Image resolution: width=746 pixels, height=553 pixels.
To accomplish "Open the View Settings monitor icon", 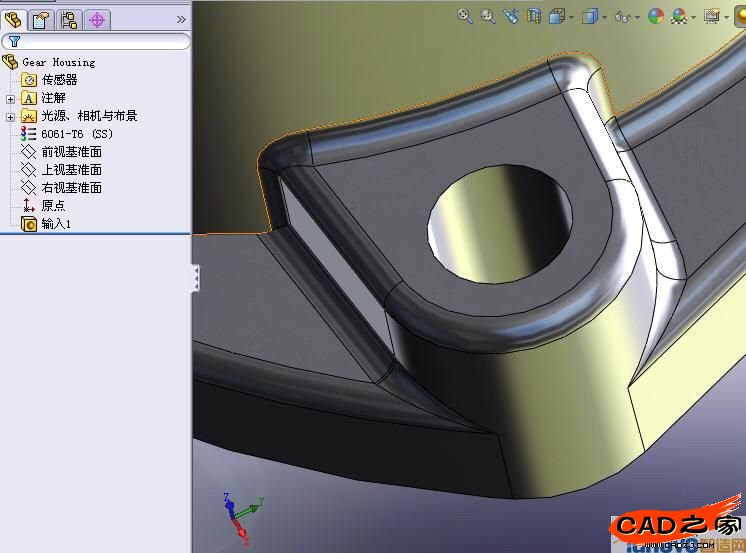I will tap(714, 15).
